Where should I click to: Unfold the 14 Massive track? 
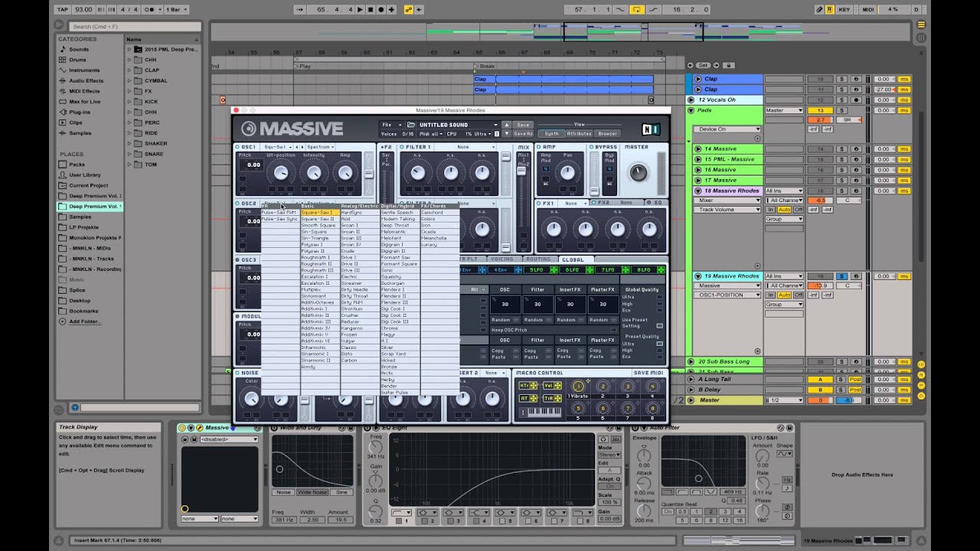(697, 148)
